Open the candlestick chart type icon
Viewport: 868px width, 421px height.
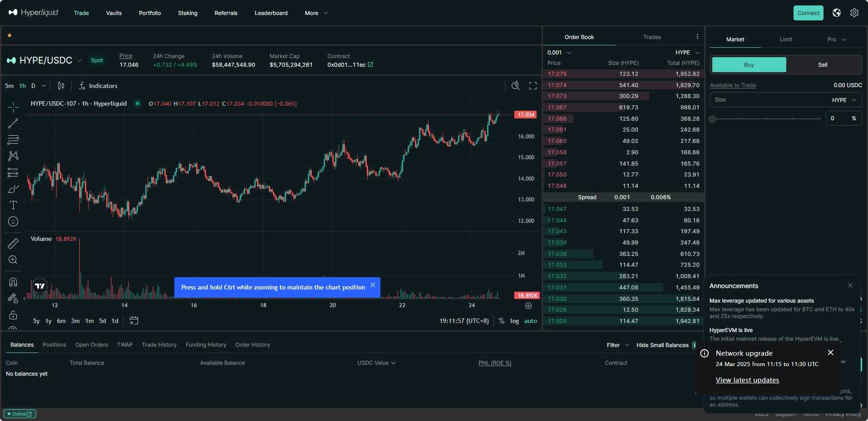point(61,86)
